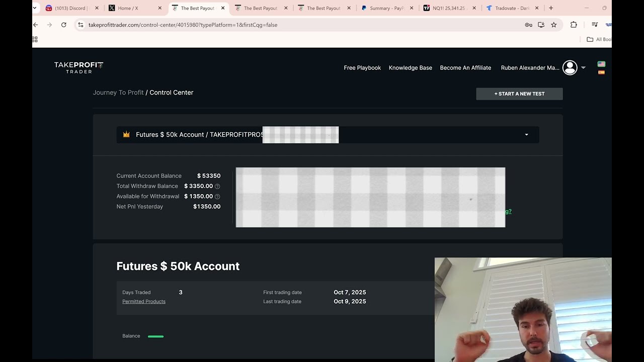Image resolution: width=644 pixels, height=362 pixels.
Task: Close the Discord tab
Action: pos(97,8)
